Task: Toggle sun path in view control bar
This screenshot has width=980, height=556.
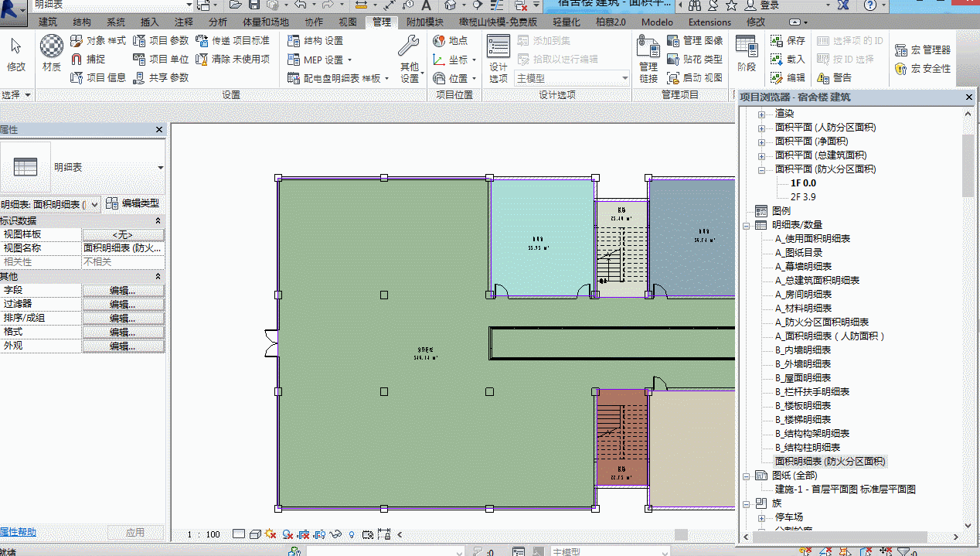Action: (x=271, y=534)
